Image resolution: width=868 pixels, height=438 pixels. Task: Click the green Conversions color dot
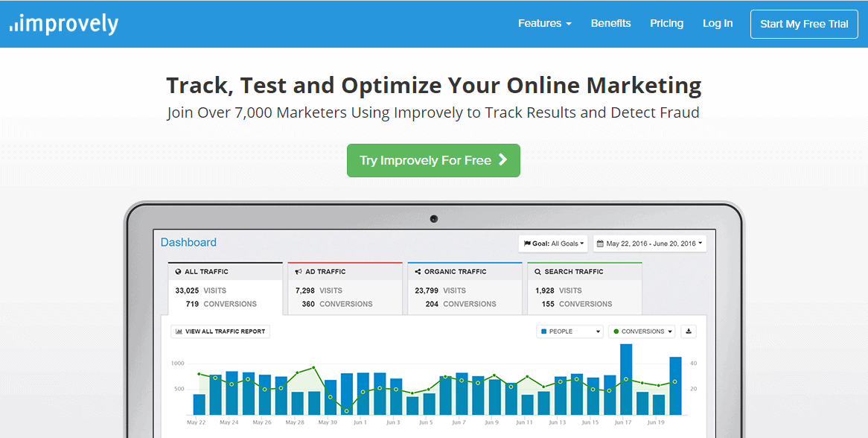pos(616,331)
